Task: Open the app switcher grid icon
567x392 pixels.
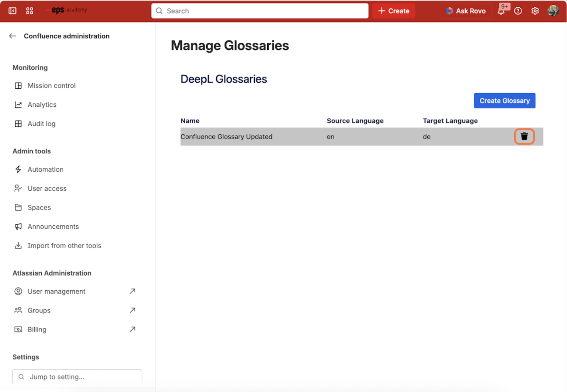Action: click(29, 11)
